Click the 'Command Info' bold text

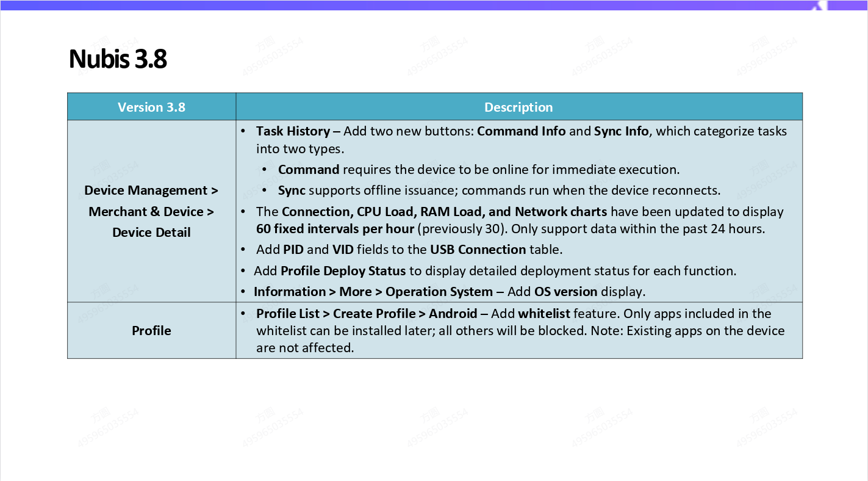[x=522, y=131]
